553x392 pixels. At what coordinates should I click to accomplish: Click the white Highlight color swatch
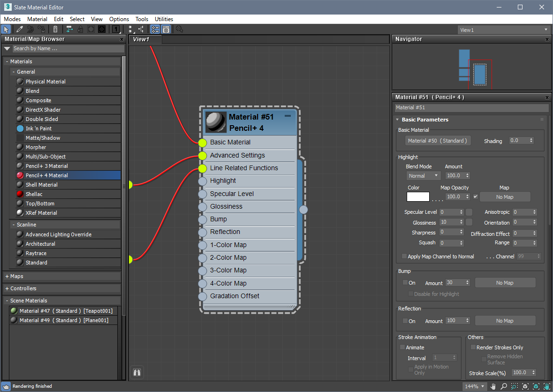(418, 197)
